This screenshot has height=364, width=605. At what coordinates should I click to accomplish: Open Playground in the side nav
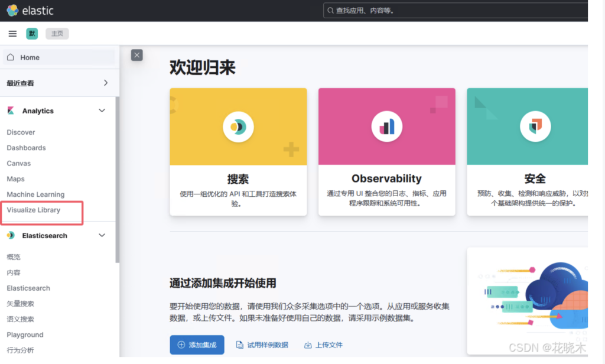(x=25, y=334)
